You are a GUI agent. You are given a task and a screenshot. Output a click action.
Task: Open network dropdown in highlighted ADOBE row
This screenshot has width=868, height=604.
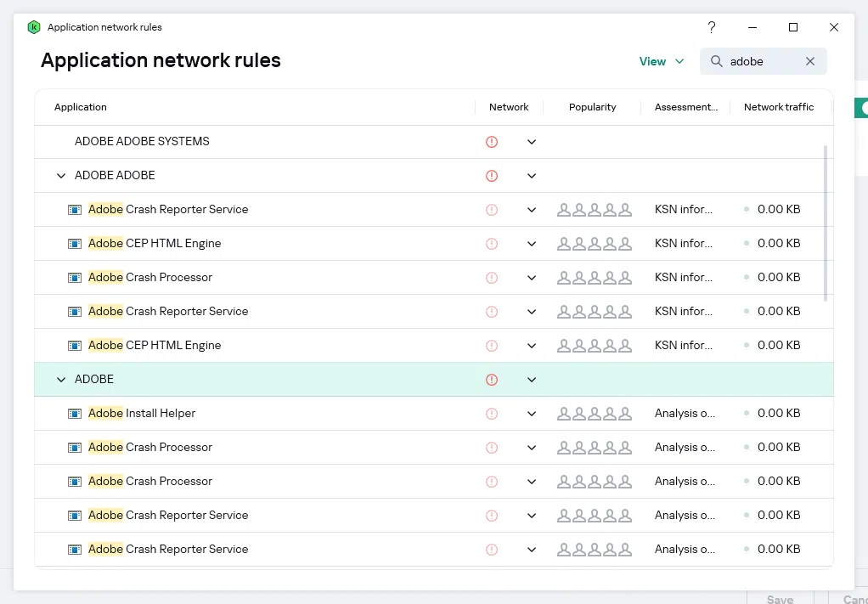pos(532,379)
